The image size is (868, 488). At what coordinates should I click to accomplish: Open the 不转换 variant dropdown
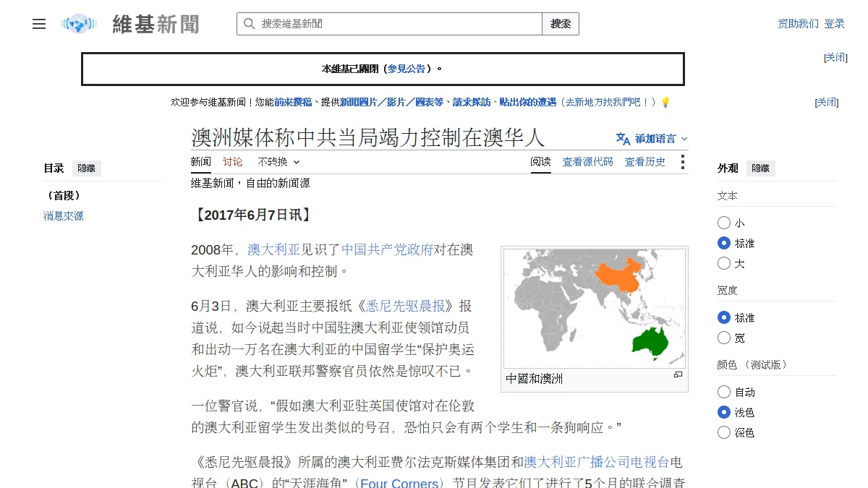[278, 162]
